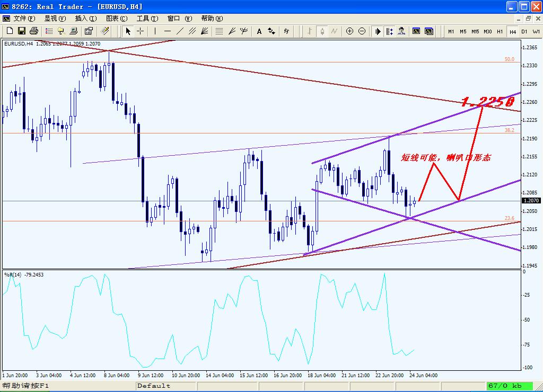
Task: Open the Market Watch list icon
Action: point(49,31)
